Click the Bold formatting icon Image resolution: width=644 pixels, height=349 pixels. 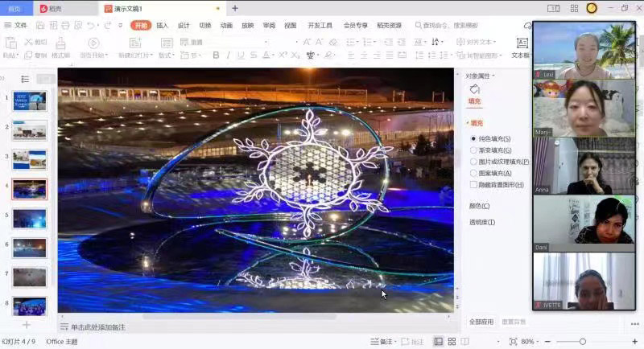[216, 55]
